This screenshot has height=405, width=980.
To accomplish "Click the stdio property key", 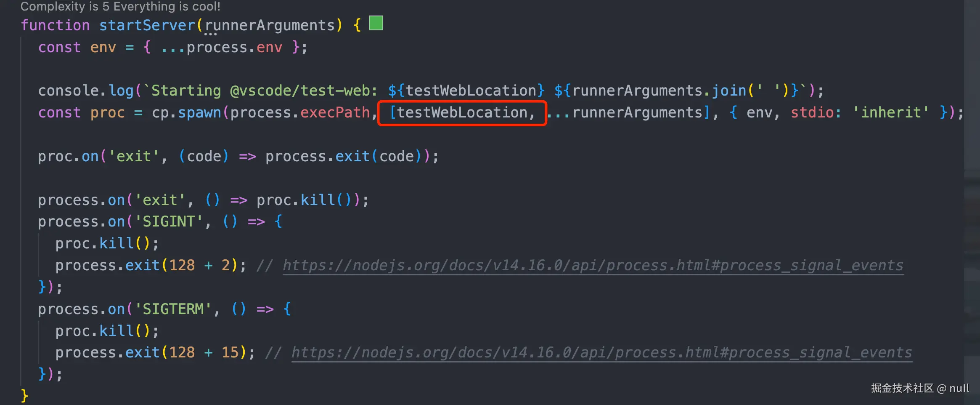I will click(812, 112).
